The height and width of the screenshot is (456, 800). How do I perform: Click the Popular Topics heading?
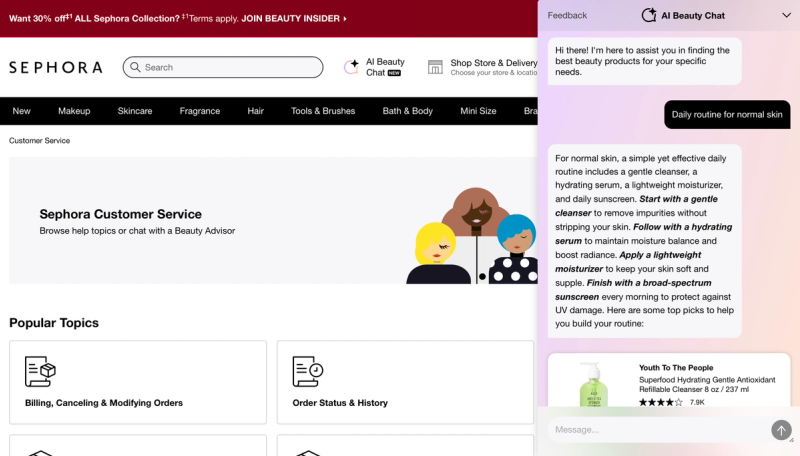pos(54,322)
